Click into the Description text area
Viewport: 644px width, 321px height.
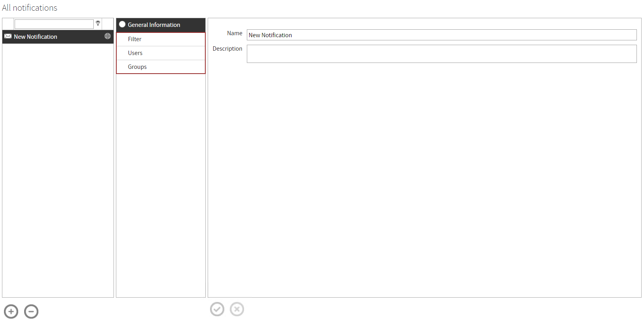[442, 54]
